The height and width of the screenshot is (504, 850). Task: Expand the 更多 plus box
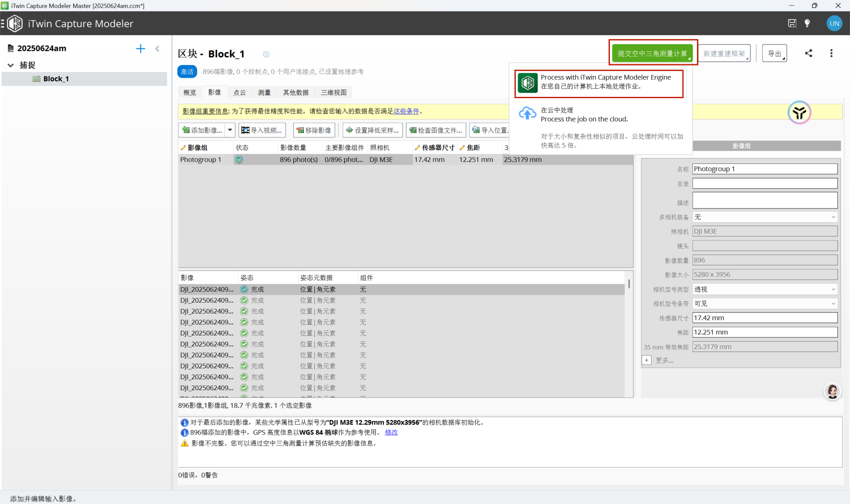point(646,360)
